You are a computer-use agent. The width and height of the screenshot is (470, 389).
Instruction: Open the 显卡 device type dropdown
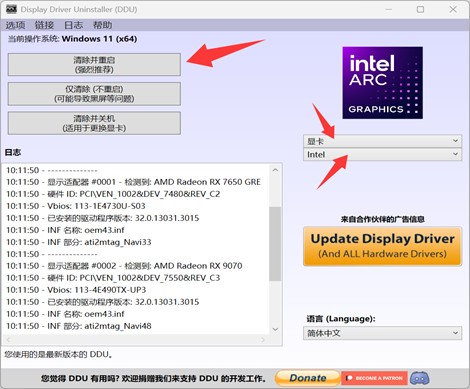tap(382, 141)
